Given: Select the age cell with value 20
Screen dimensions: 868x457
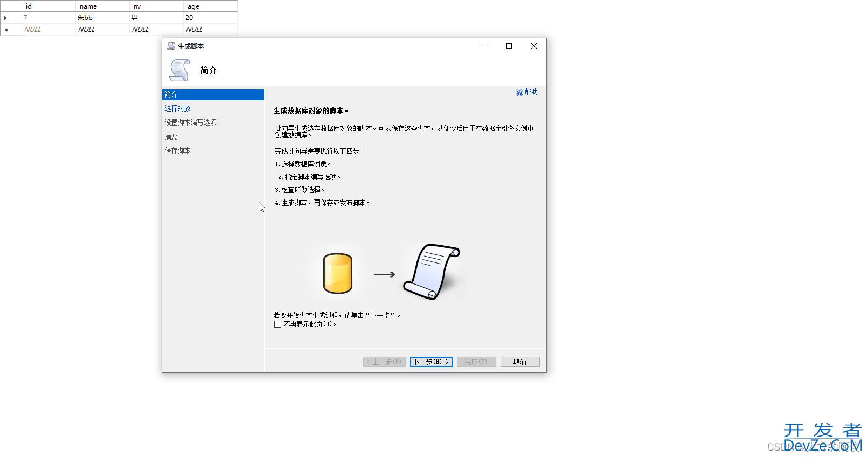Looking at the screenshot, I should 210,18.
